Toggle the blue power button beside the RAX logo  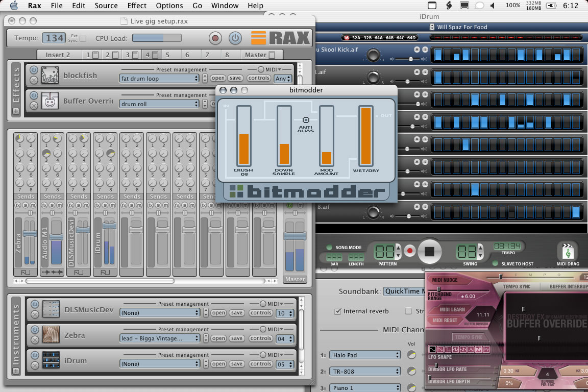[x=235, y=38]
